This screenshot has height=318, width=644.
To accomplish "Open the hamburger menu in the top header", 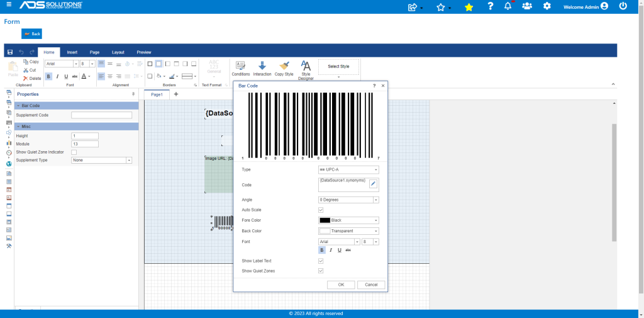I will click(x=9, y=4).
